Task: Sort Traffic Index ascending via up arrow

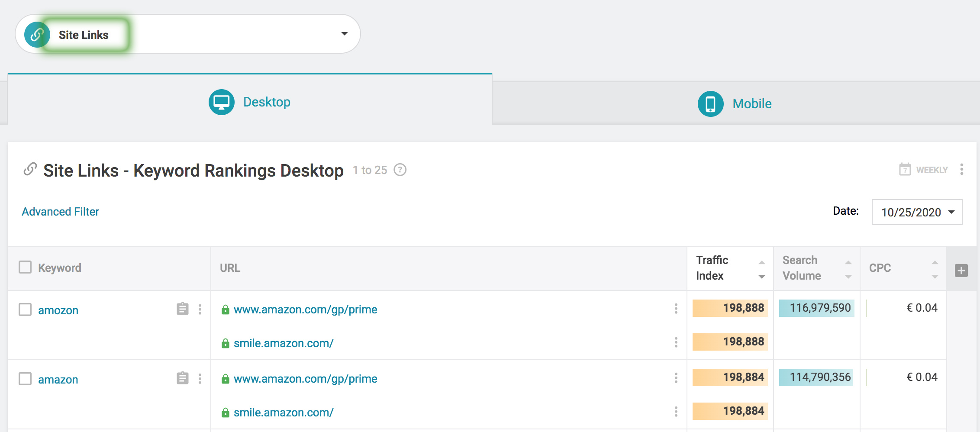Action: (762, 262)
